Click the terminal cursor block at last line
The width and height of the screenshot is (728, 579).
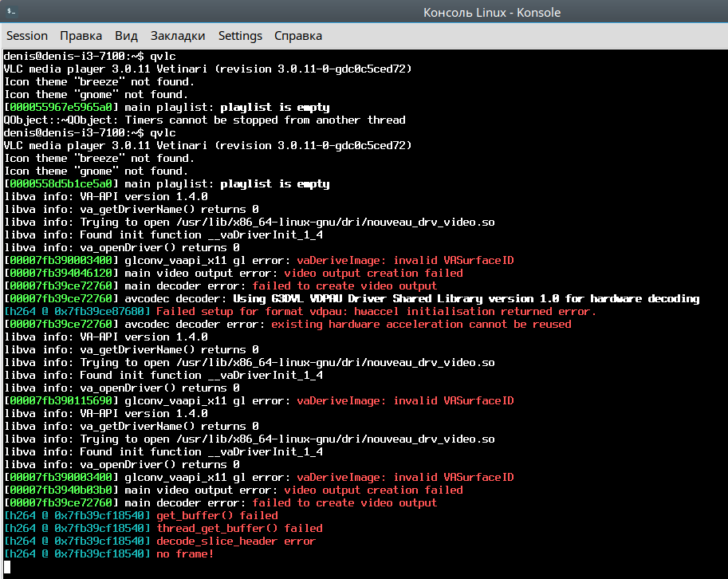tap(7, 567)
